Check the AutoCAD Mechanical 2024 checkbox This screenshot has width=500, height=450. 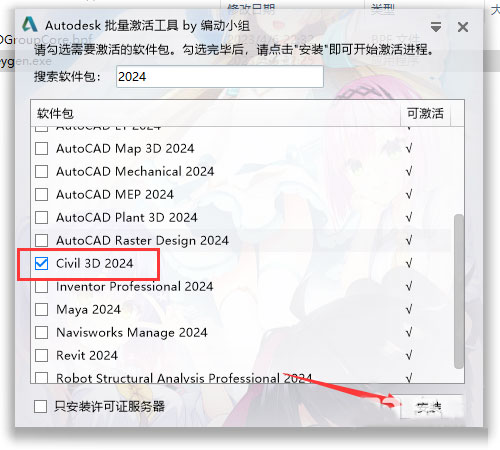click(41, 171)
